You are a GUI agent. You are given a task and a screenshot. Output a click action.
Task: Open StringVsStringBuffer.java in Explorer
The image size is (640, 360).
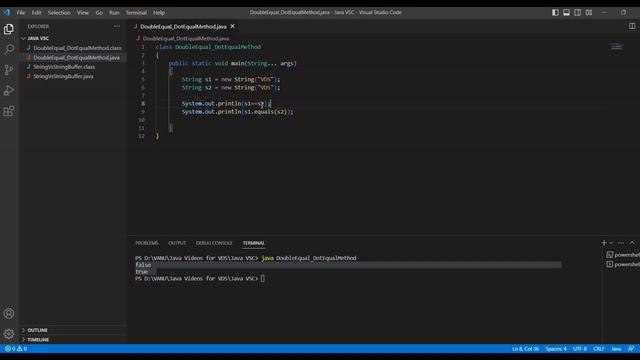click(63, 76)
